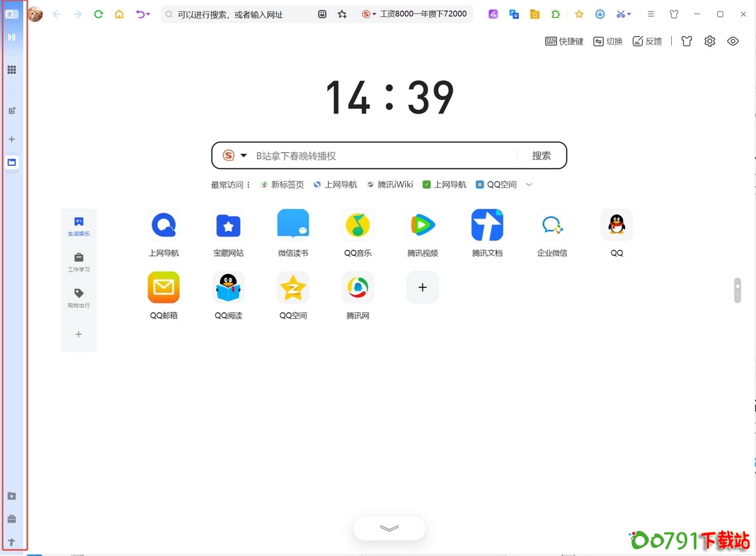This screenshot has width=756, height=556.
Task: Expand the 最常访问 chevron
Action: click(x=529, y=184)
